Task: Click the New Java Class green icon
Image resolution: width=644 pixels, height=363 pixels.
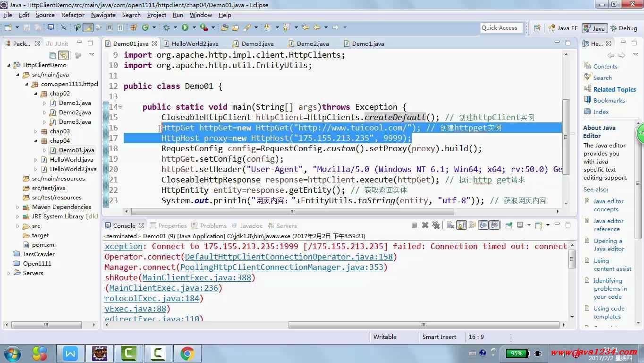Action: (145, 28)
